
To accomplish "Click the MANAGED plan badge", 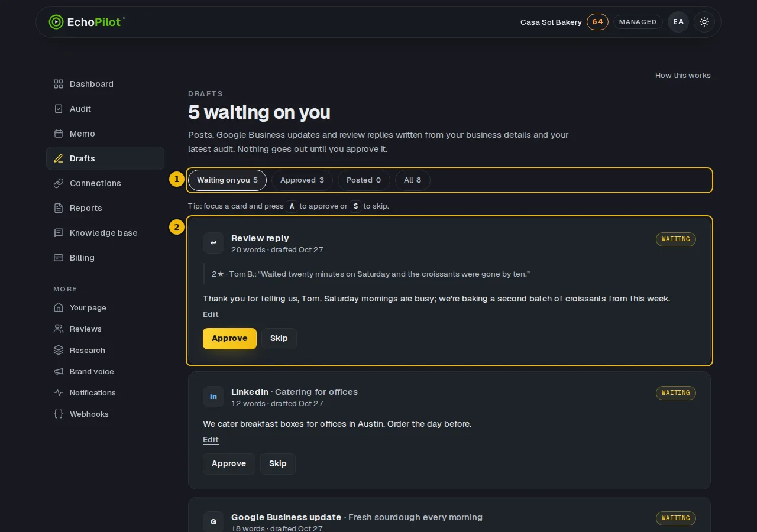I will (638, 22).
